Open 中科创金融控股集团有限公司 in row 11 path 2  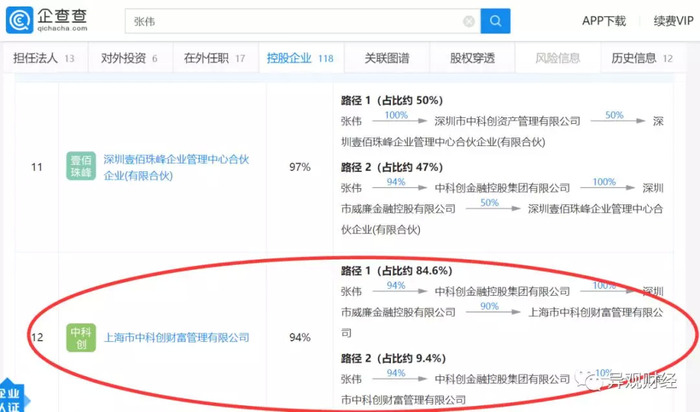click(x=502, y=188)
